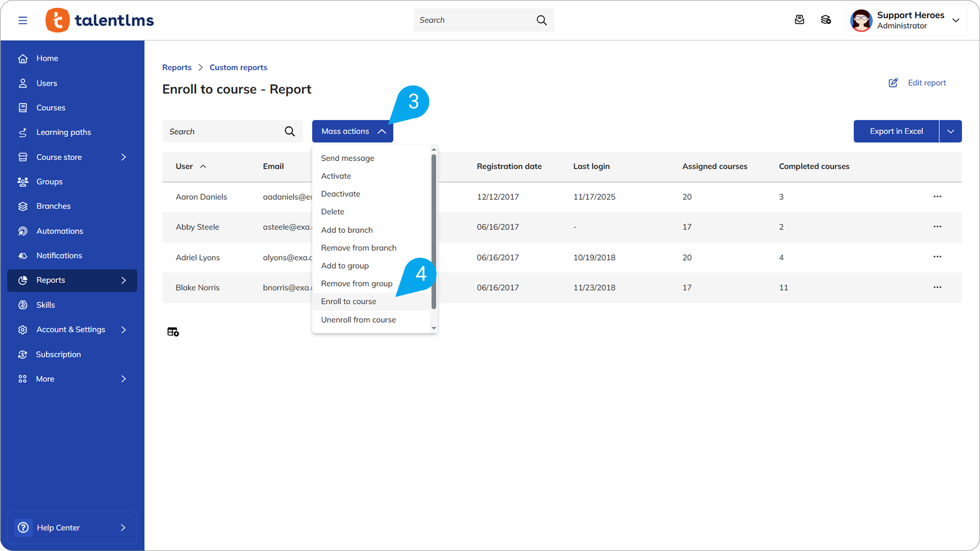This screenshot has width=980, height=551.
Task: Click the top search magnifier icon
Action: [x=541, y=20]
